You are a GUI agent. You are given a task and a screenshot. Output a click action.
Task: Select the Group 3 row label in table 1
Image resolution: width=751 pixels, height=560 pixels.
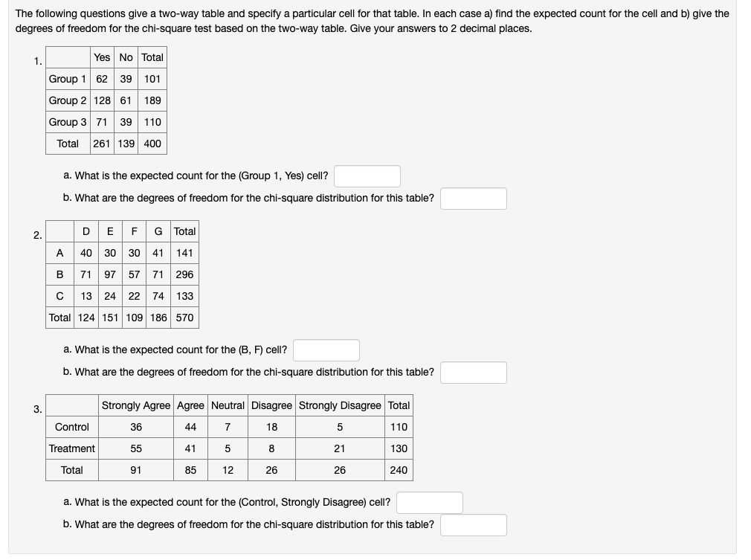(x=68, y=121)
